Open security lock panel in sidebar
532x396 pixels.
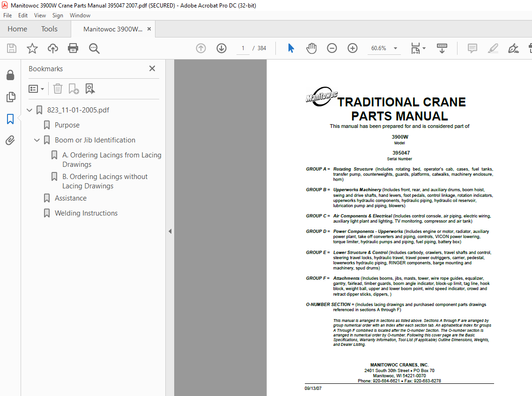pyautogui.click(x=10, y=75)
